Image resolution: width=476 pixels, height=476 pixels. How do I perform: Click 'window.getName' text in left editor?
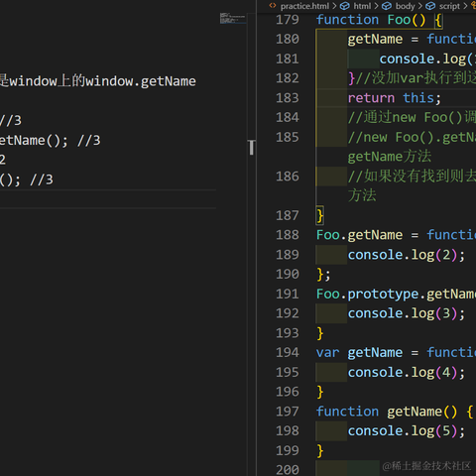click(141, 81)
